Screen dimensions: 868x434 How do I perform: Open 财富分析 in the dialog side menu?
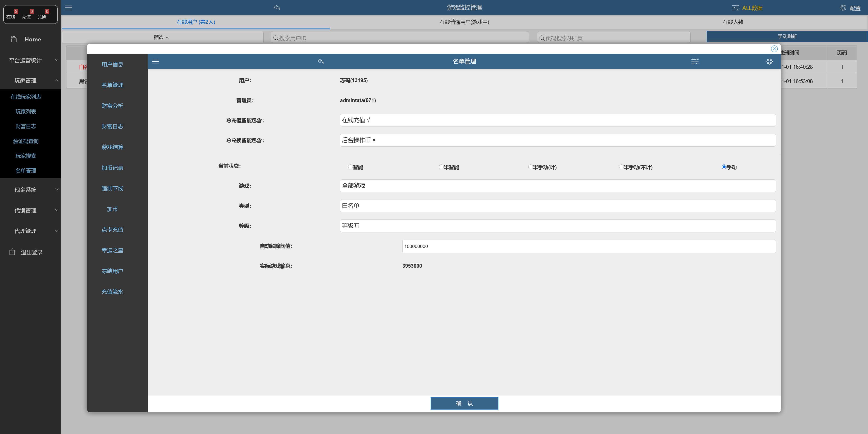coord(112,106)
